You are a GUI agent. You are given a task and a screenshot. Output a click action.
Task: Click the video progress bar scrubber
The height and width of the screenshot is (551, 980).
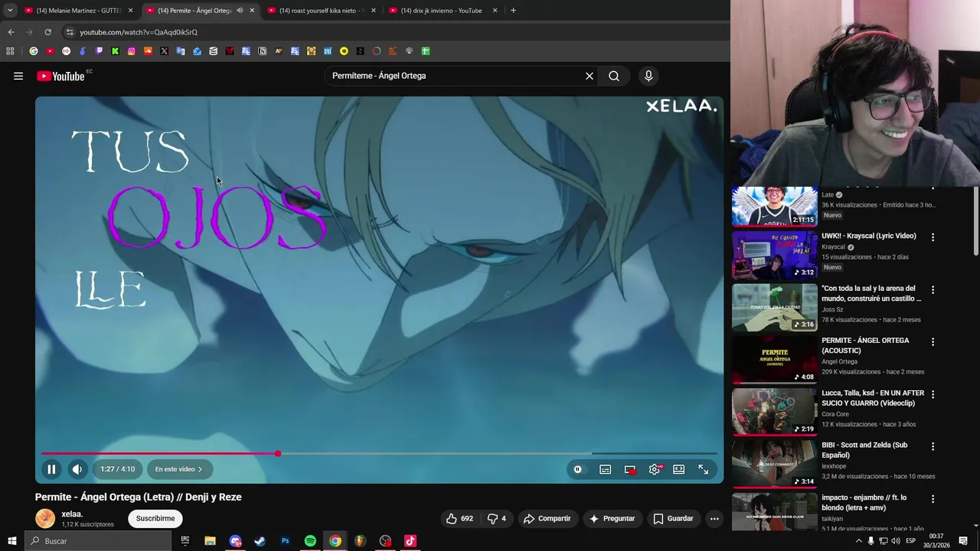[x=278, y=454]
